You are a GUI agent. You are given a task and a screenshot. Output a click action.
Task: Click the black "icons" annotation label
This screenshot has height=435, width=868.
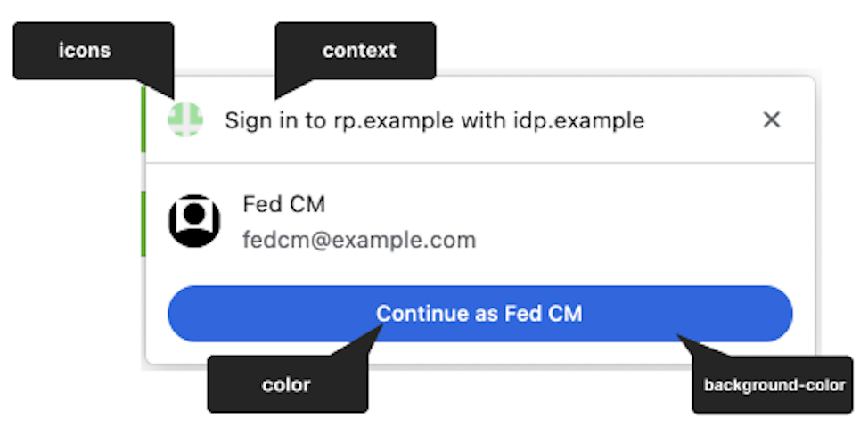(85, 51)
